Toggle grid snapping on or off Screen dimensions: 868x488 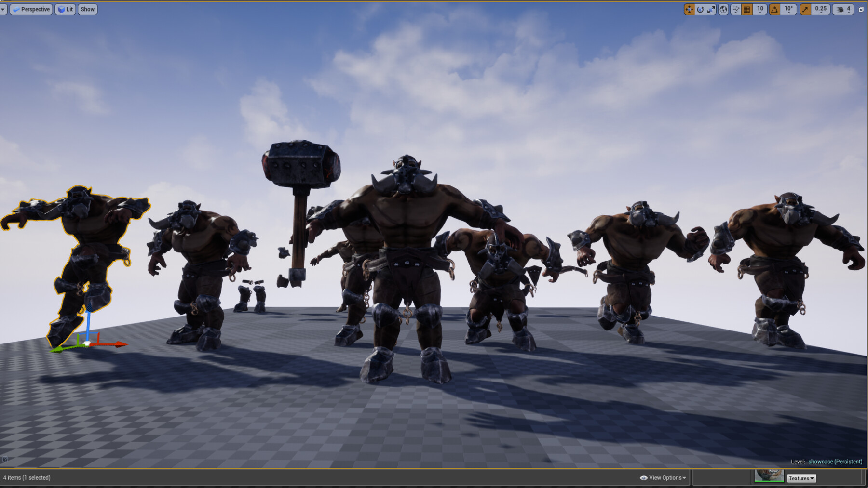pyautogui.click(x=747, y=9)
